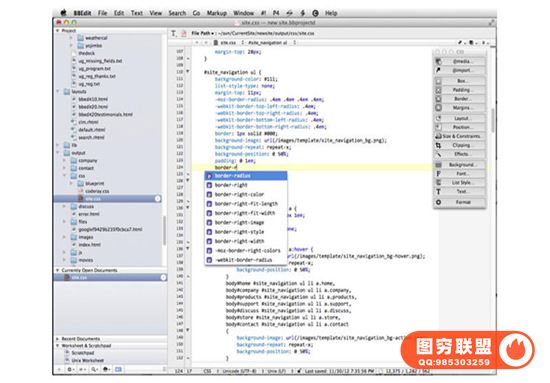Open error.html in the project list

tap(89, 214)
